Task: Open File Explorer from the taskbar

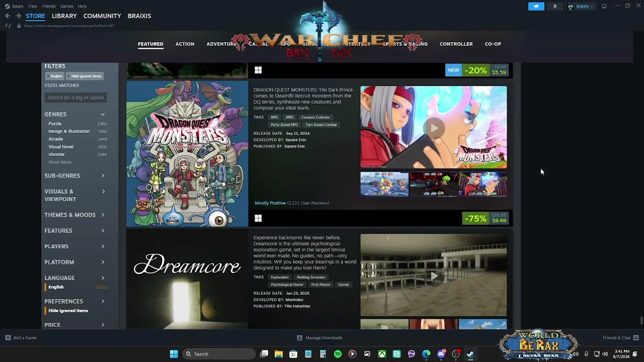Action: click(279, 354)
